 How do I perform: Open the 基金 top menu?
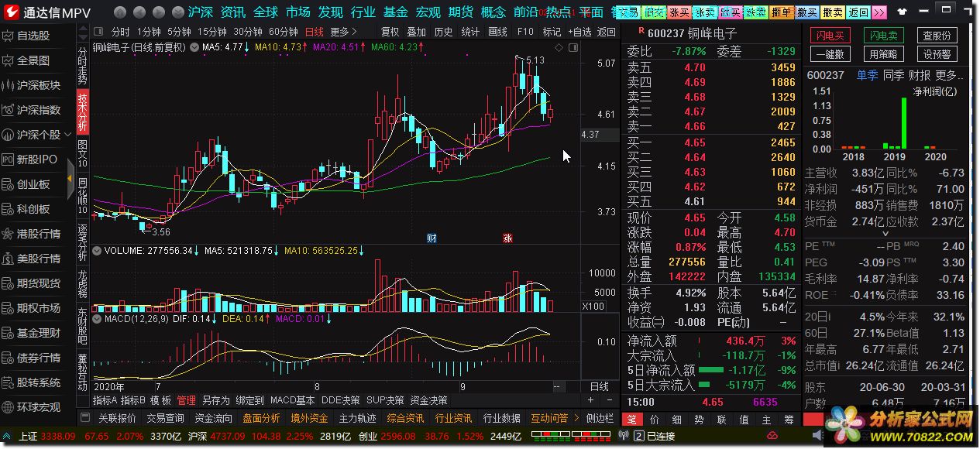point(395,12)
